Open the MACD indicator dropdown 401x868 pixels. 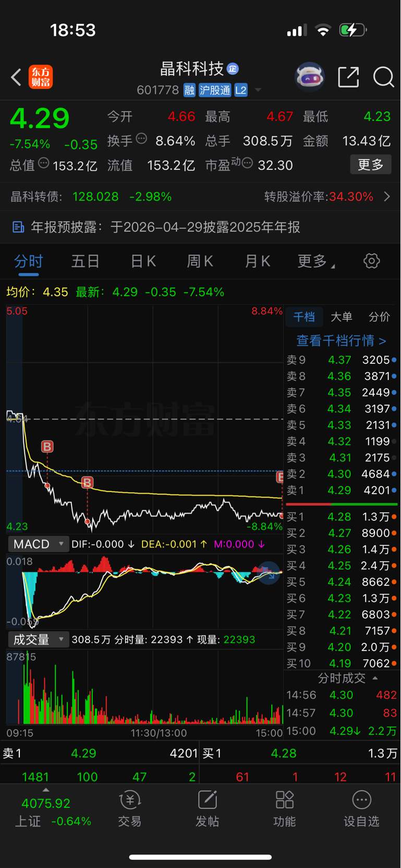[39, 544]
